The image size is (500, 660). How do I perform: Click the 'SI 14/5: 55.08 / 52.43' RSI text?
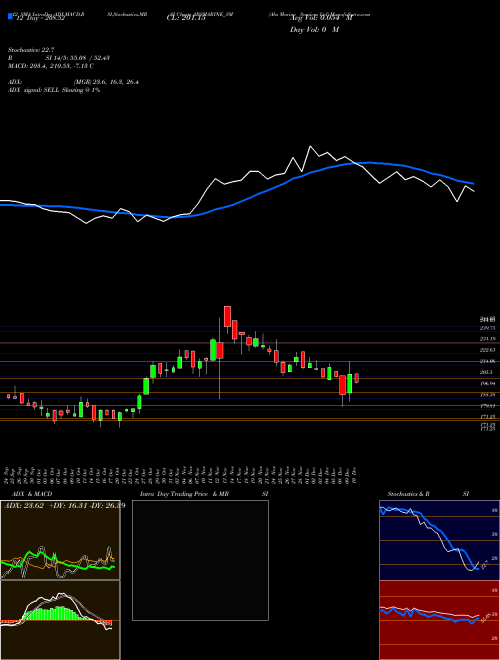pyautogui.click(x=78, y=58)
